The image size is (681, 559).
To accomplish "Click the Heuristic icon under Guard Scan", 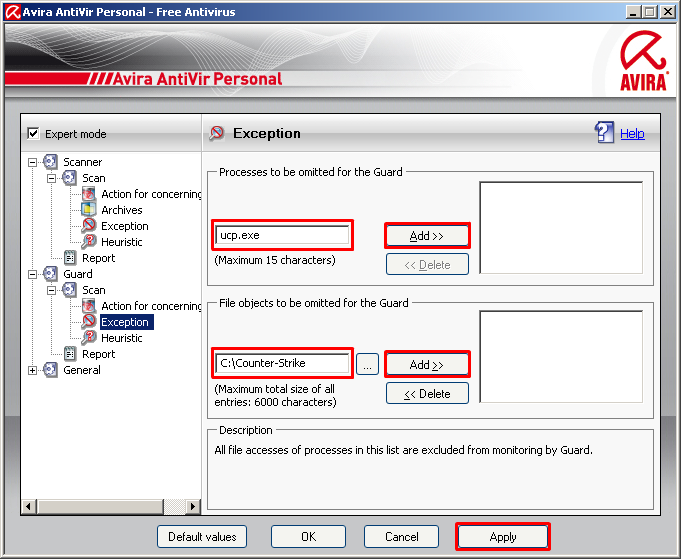I will 89,337.
